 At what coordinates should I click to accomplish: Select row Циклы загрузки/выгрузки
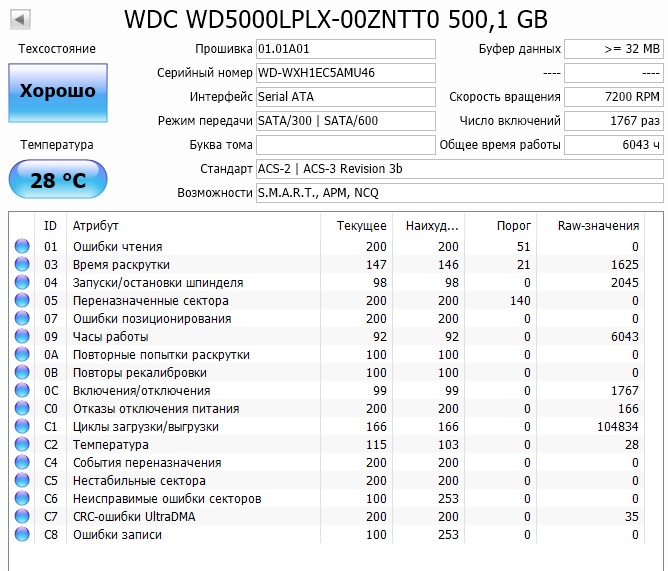pos(326,426)
